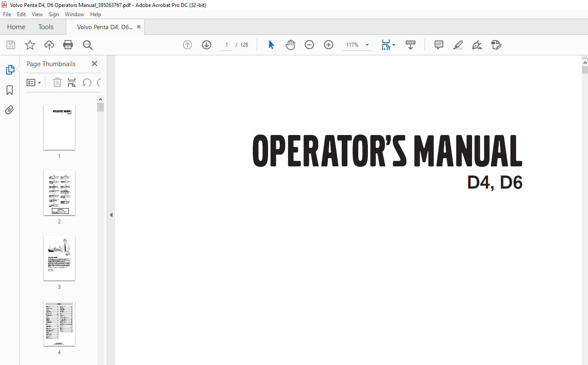
Task: Select the page 2 thumbnail
Action: [x=59, y=193]
